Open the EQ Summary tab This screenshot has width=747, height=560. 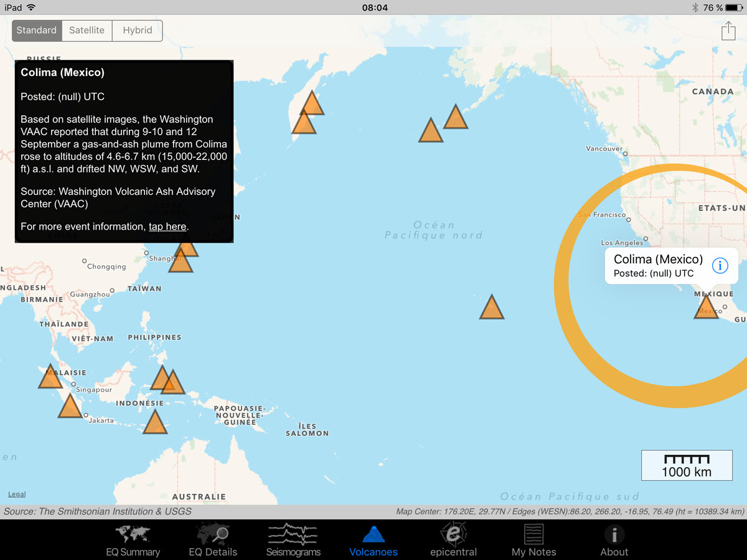[133, 540]
